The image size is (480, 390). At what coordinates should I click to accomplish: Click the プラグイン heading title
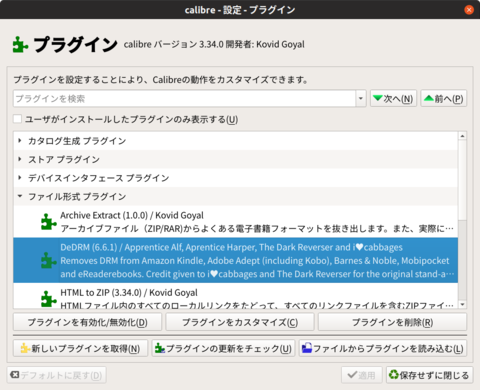coord(75,45)
